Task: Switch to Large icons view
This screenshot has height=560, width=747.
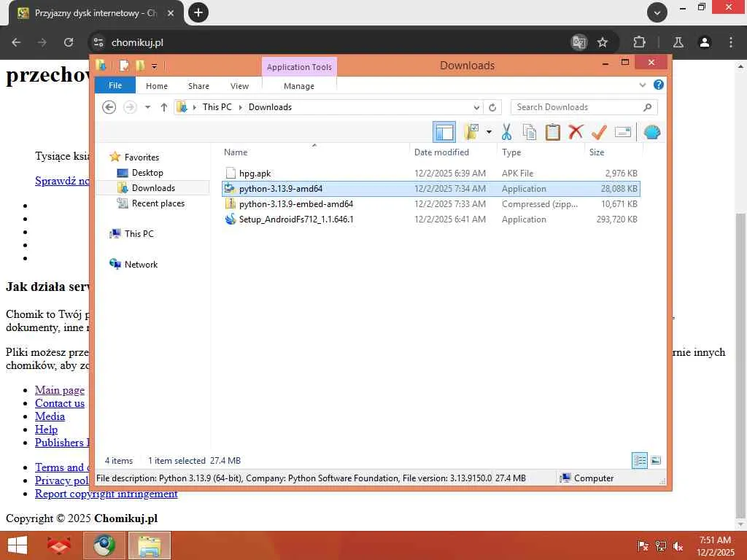Action: (x=656, y=461)
